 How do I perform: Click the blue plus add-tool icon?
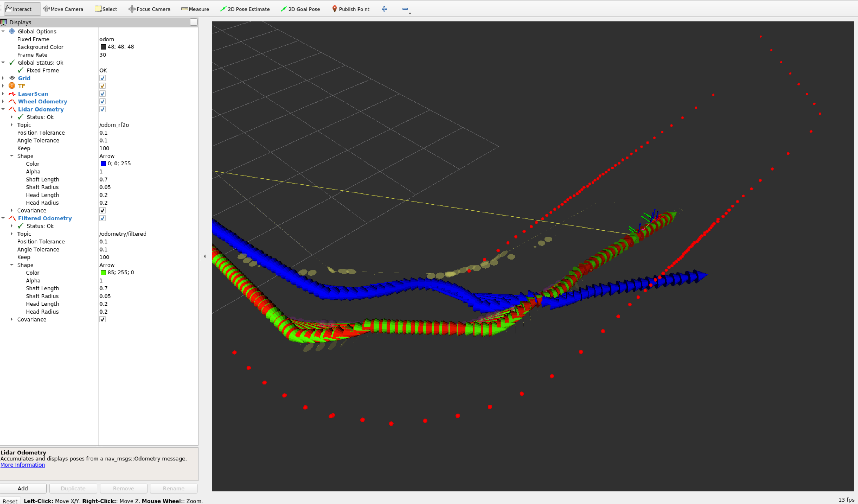[x=384, y=9]
